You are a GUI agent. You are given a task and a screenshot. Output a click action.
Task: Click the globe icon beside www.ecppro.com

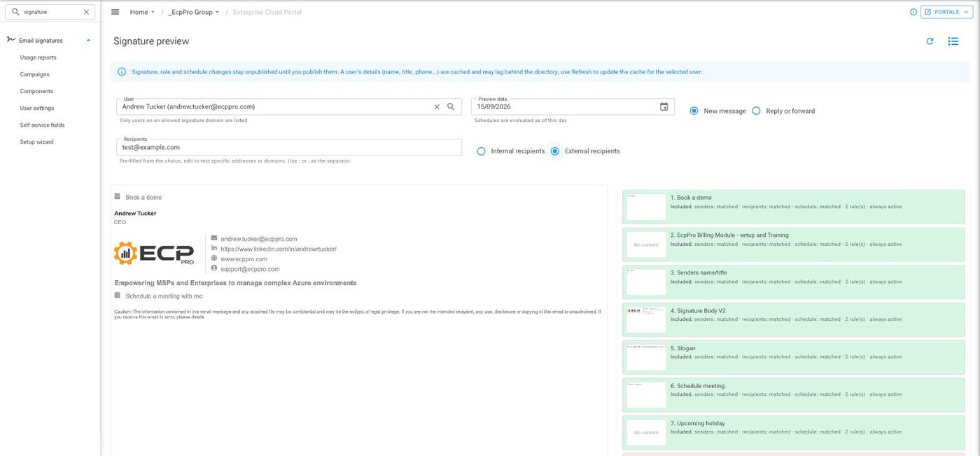click(214, 258)
